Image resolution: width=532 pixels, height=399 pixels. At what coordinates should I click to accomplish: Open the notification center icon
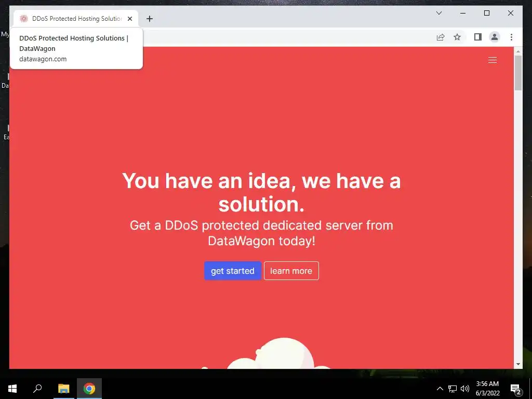click(516, 389)
